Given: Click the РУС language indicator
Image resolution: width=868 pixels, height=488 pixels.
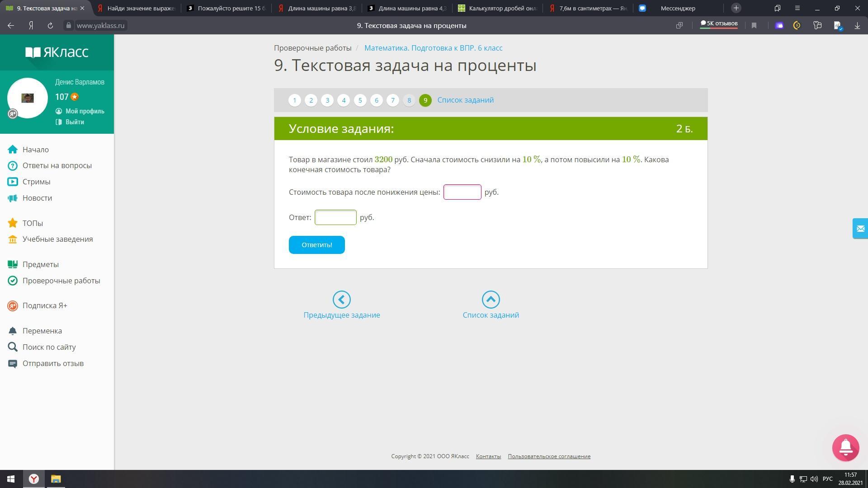Looking at the screenshot, I should click(828, 479).
